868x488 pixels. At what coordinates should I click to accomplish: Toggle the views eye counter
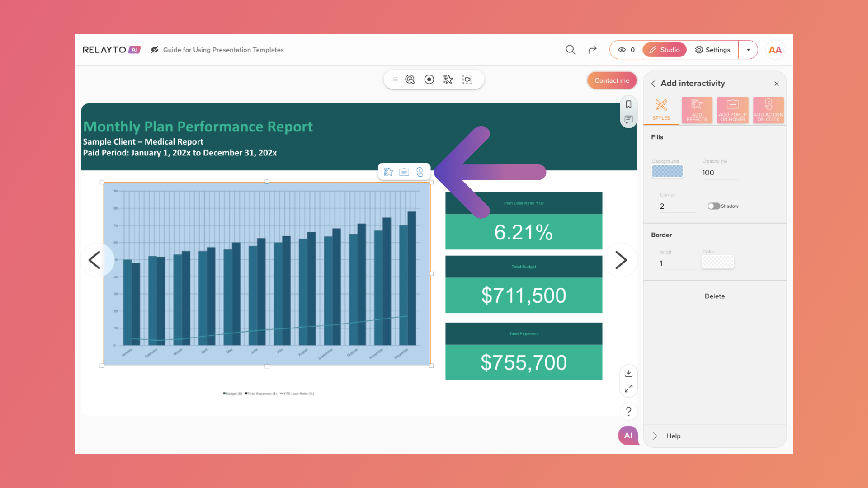(x=626, y=50)
